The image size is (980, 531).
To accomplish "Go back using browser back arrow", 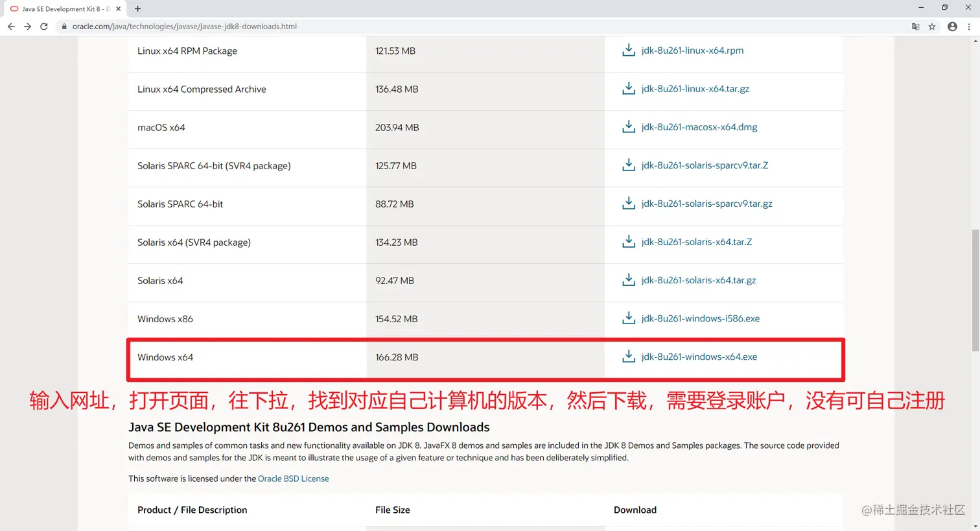I will 11,27.
